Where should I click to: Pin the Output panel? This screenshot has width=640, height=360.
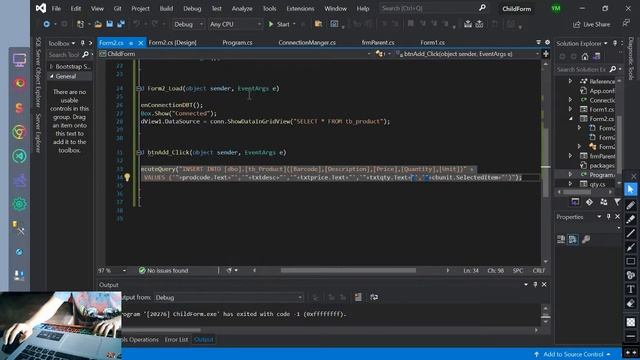pyautogui.click(x=535, y=284)
